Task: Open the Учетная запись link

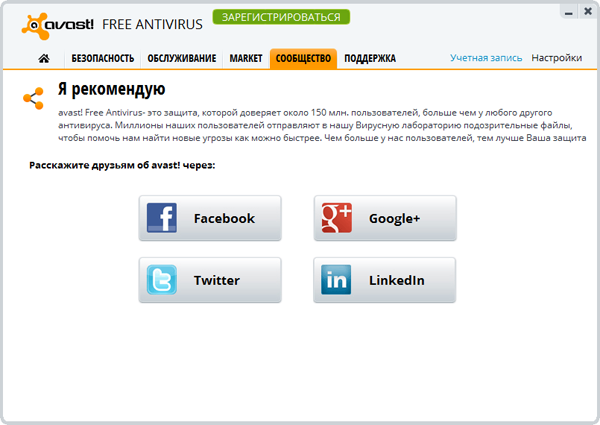Action: [486, 58]
